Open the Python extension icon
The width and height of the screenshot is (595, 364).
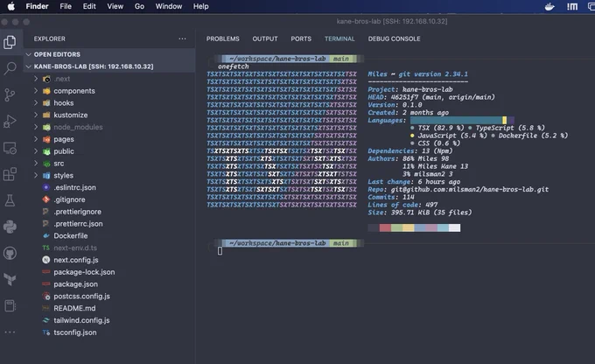[10, 227]
